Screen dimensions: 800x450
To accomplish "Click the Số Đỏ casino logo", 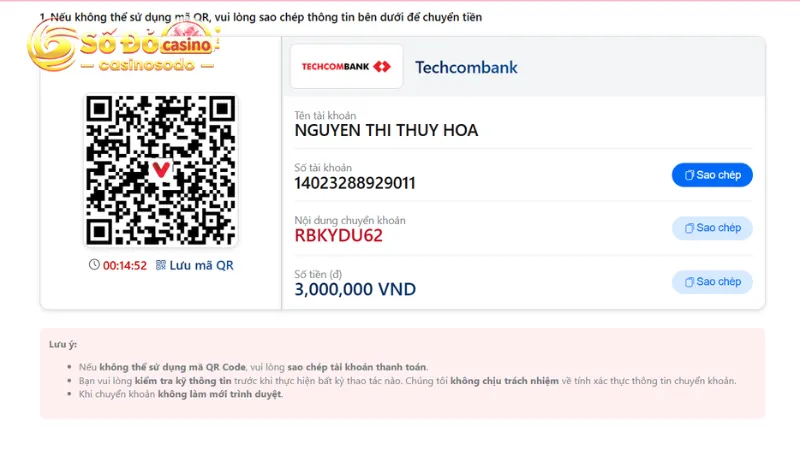I will pyautogui.click(x=124, y=49).
